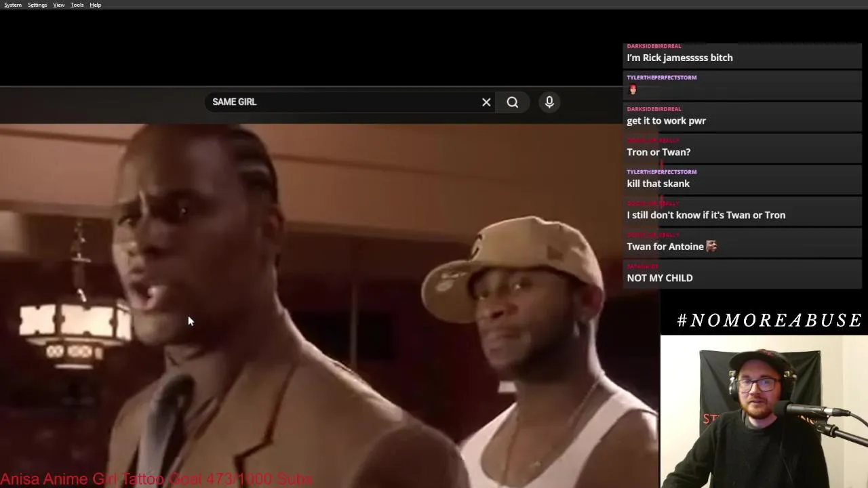Select chat message "I'm Rick jamessss bitch"
The image size is (868, 488).
(680, 58)
